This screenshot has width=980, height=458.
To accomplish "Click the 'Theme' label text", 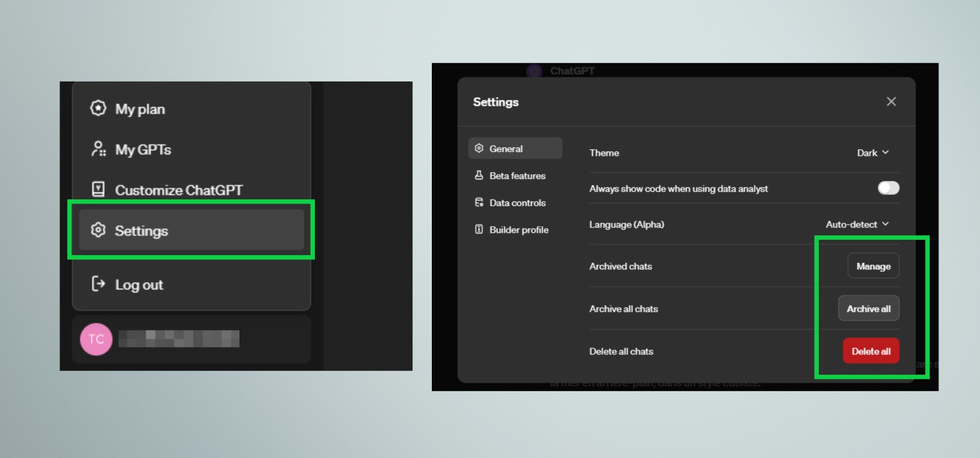I will tap(604, 153).
